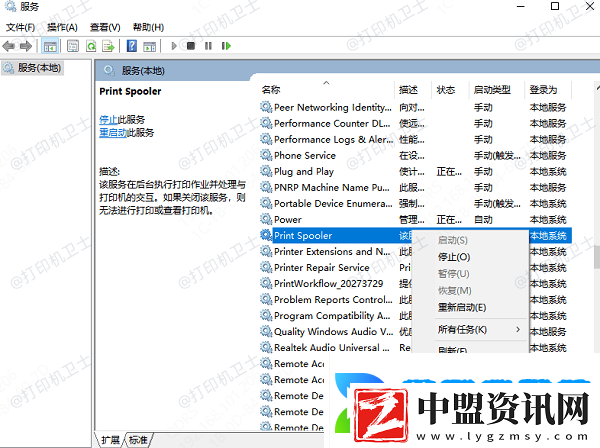The height and width of the screenshot is (448, 600).
Task: Select Portable Device Enumera... service
Action: click(x=415, y=204)
